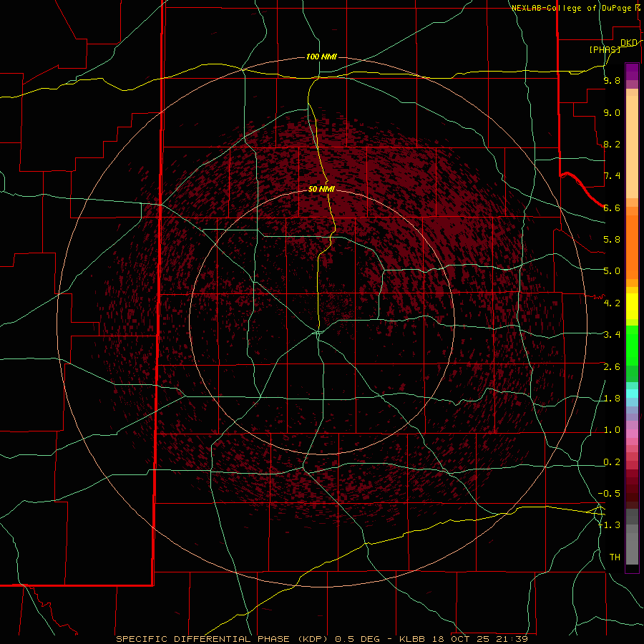Click the 9.8 value on the scale
Viewport: 644px width, 644px height.
(612, 80)
